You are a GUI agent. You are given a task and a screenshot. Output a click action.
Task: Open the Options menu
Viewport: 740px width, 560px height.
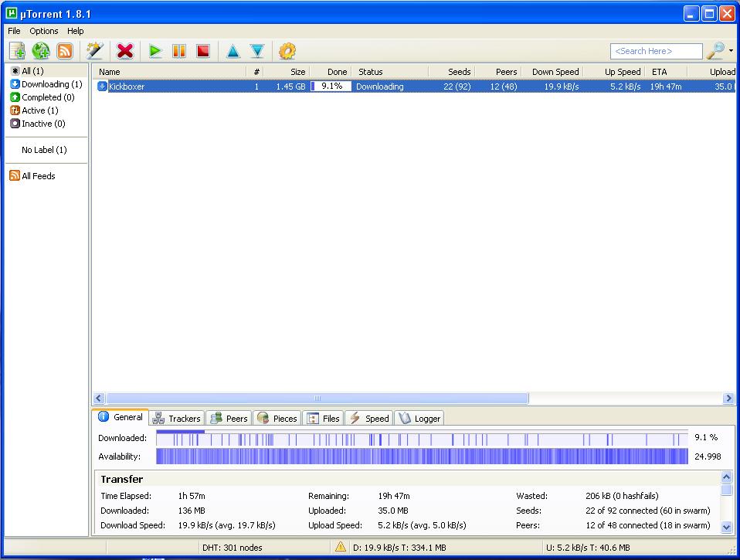click(x=44, y=31)
